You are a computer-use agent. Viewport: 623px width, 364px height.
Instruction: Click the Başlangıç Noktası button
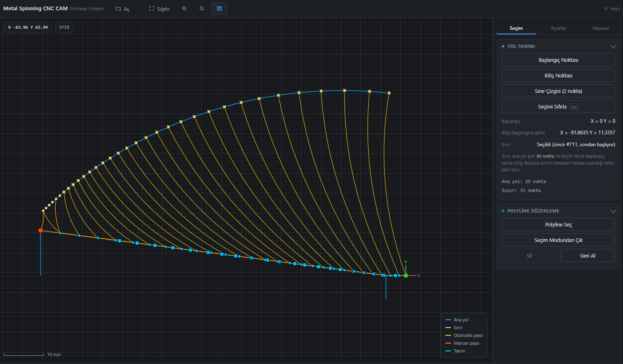558,60
